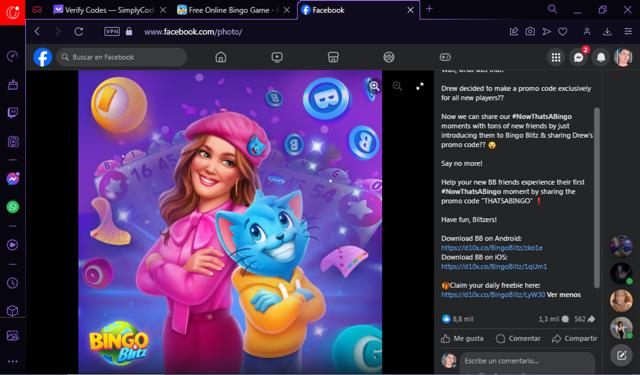640x375 pixels.
Task: Open iOS download link 1qUm1
Action: coord(494,266)
